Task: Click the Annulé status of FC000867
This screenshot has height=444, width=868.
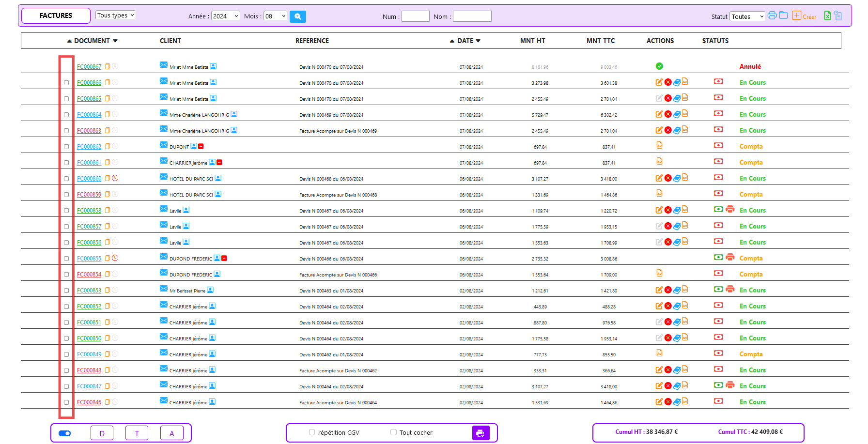Action: [x=750, y=66]
